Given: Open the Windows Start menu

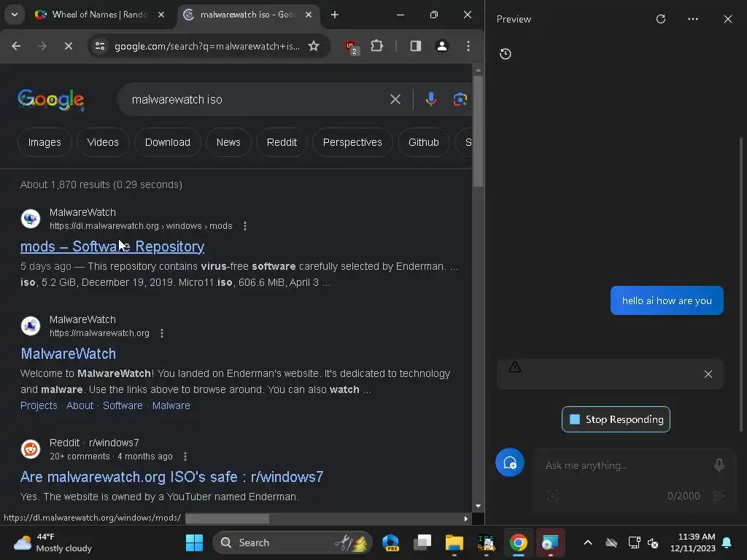Looking at the screenshot, I should click(x=194, y=542).
